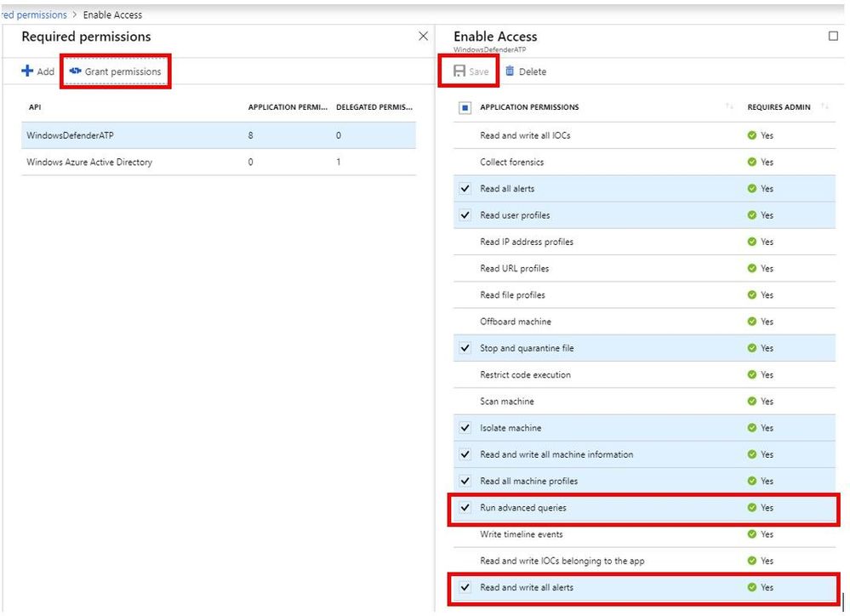Select Scan machine permission row
Image resolution: width=850 pixels, height=616 pixels.
644,402
